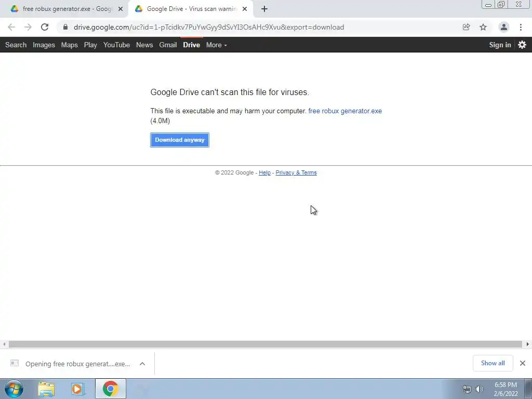Expand the download item chevron menu
The height and width of the screenshot is (399, 532).
click(x=142, y=364)
